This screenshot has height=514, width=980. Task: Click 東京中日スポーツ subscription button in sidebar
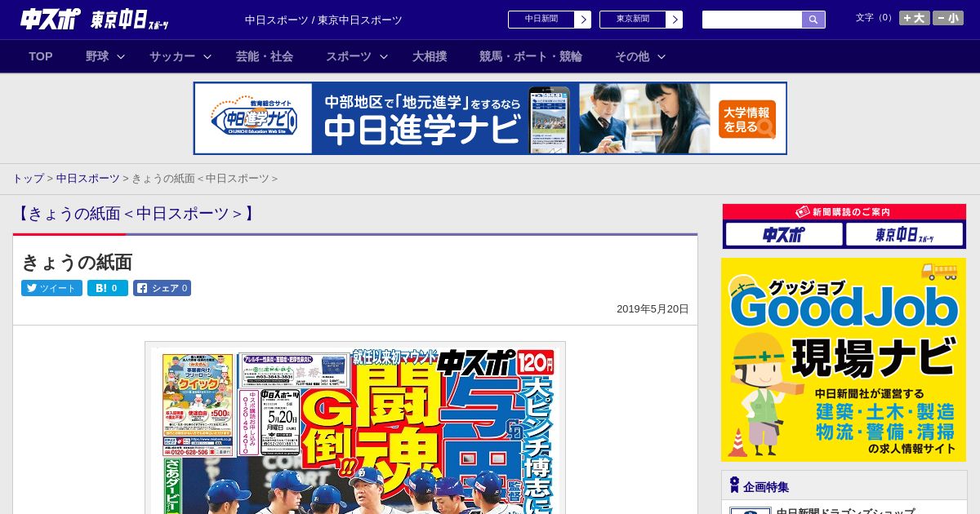tap(904, 235)
